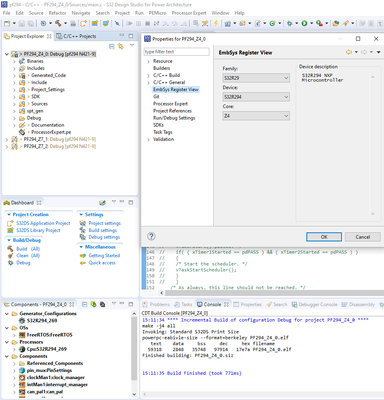This screenshot has width=384, height=400.
Task: Select Processor Expert properties entry
Action: coord(170,104)
